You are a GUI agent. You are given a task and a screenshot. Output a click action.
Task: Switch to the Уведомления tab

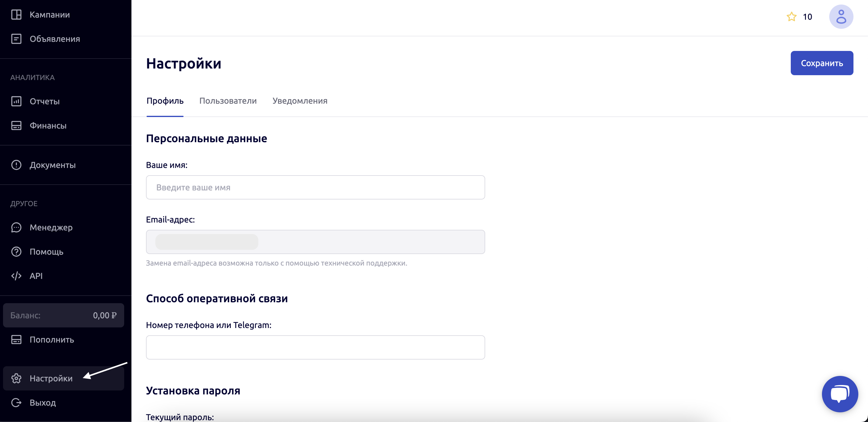point(300,101)
